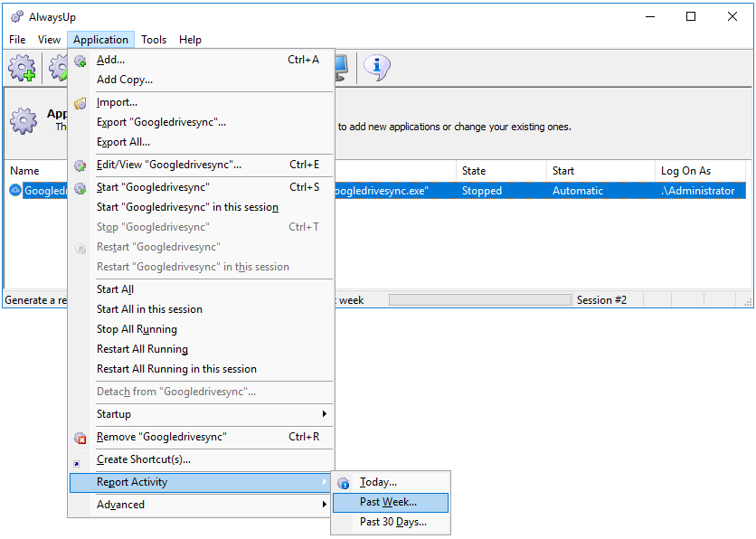
Task: Click the Create Shortcut(s) menu icon
Action: (76, 464)
